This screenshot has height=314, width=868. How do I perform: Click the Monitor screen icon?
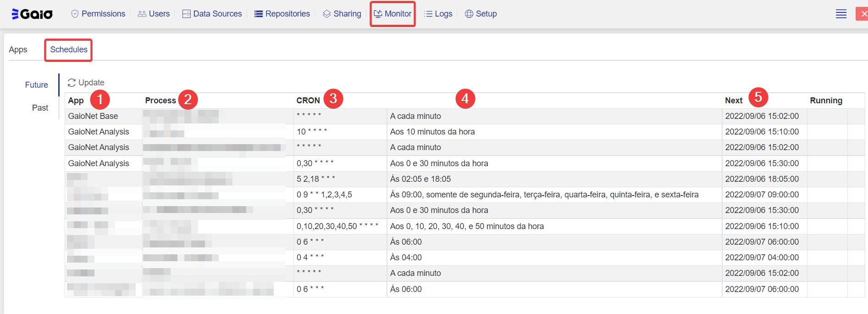pyautogui.click(x=378, y=14)
